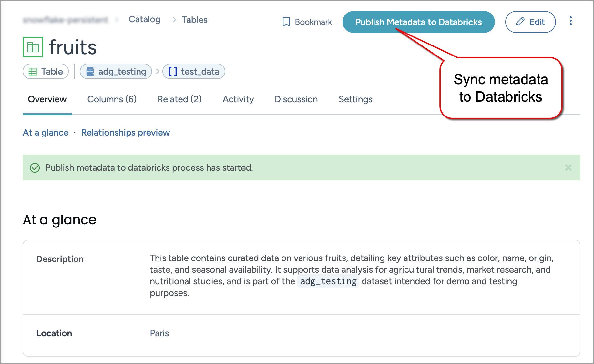Go to Tables breadcrumb link

tap(194, 20)
